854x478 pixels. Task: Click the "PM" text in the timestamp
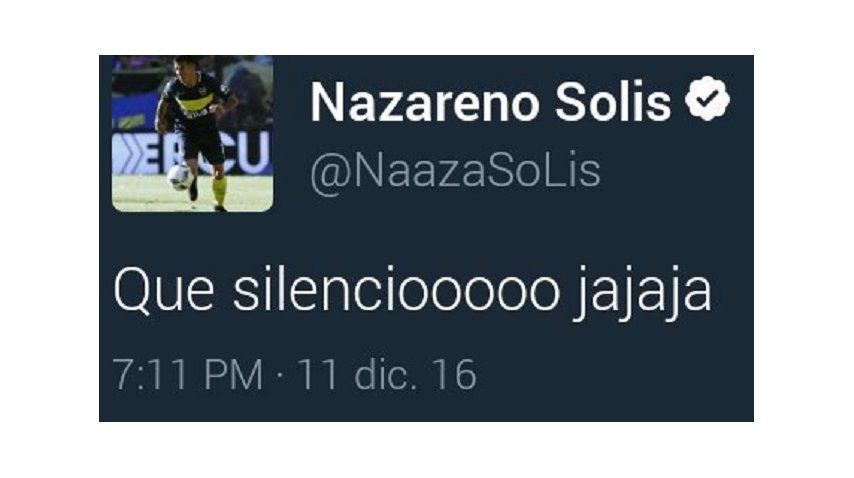[234, 375]
